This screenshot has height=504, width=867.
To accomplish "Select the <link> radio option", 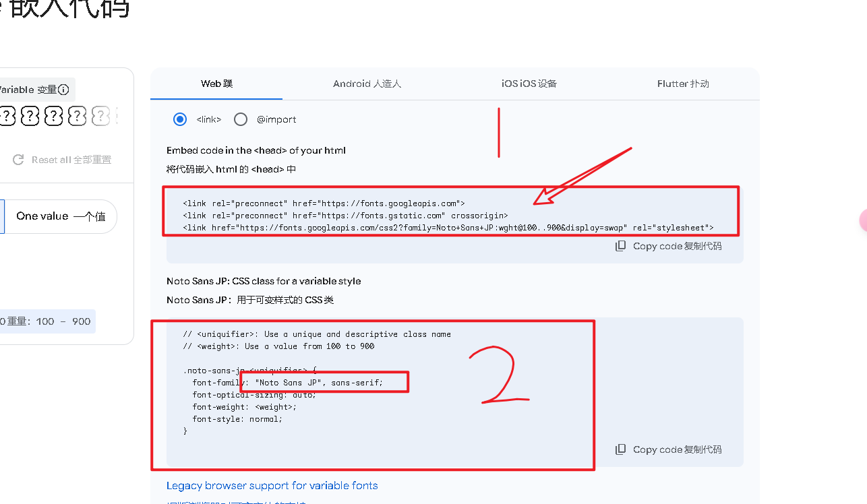I will (x=180, y=119).
